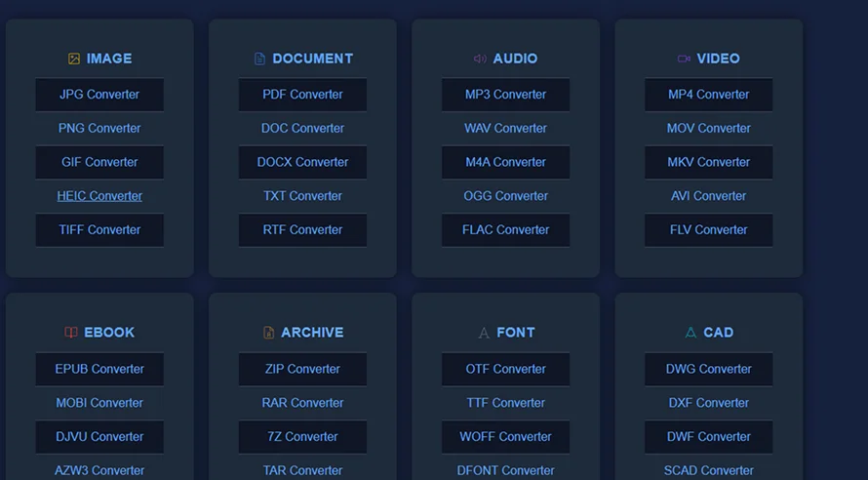868x480 pixels.
Task: Select the EBOOK category heading
Action: [x=109, y=333]
